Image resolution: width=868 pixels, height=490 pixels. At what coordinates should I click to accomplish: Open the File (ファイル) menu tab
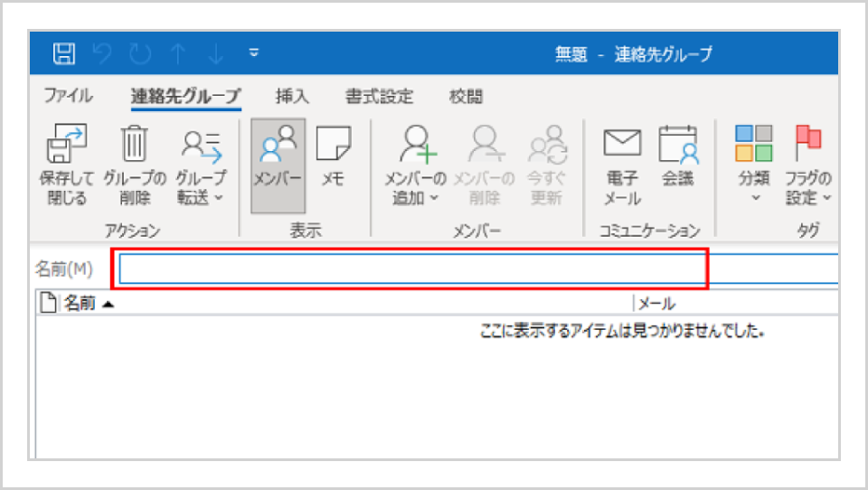(68, 96)
